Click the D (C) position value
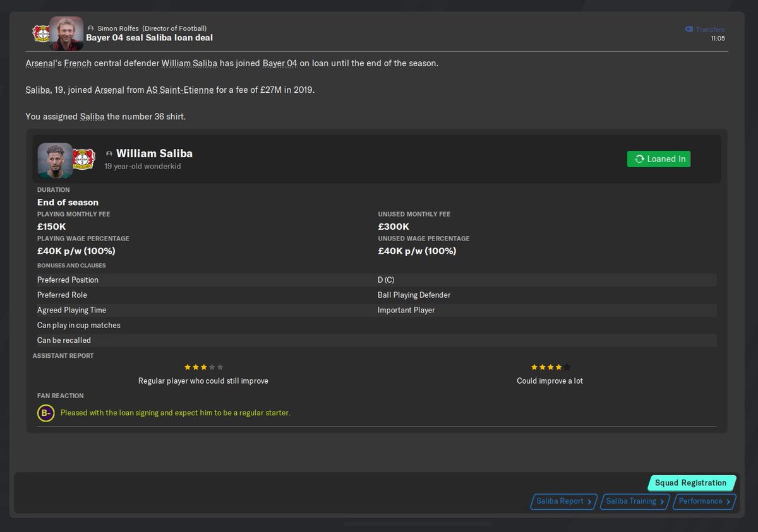The height and width of the screenshot is (532, 758). (x=386, y=280)
